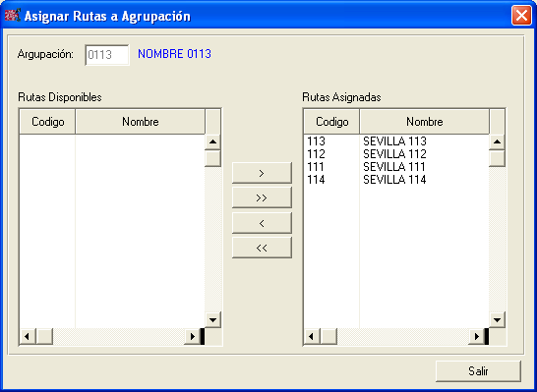The height and width of the screenshot is (392, 537).
Task: Select route code 111 in assigned list
Action: point(316,167)
